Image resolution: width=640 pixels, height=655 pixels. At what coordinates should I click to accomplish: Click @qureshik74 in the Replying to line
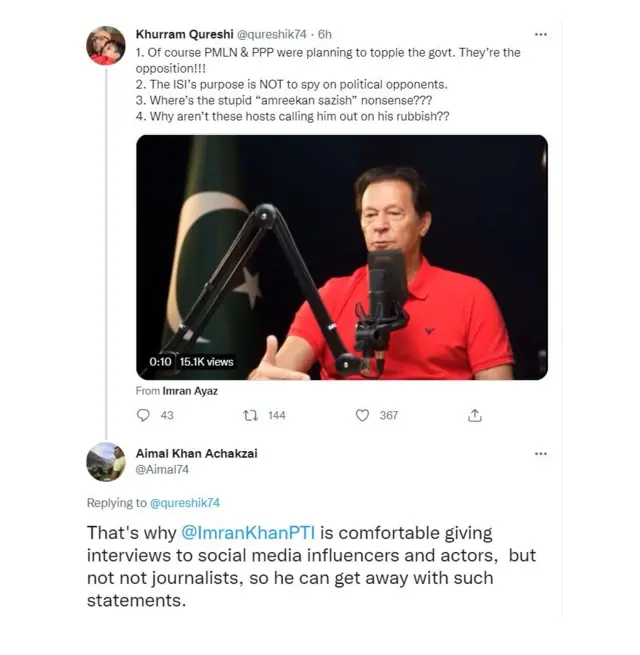[x=185, y=503]
